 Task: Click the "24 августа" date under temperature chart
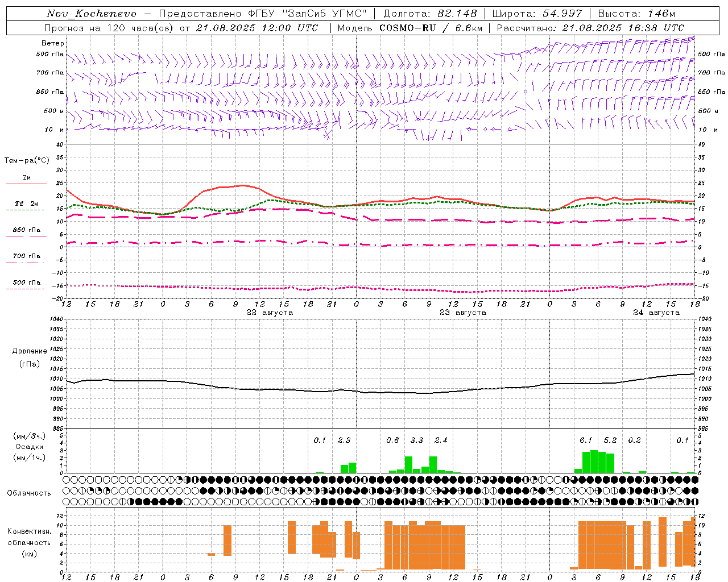(x=656, y=313)
